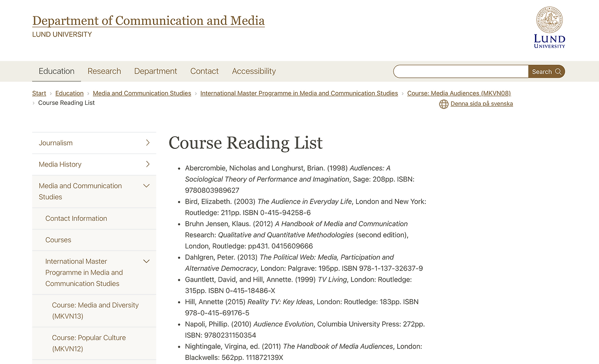Open Department of Communication and Media title link

coord(148,21)
